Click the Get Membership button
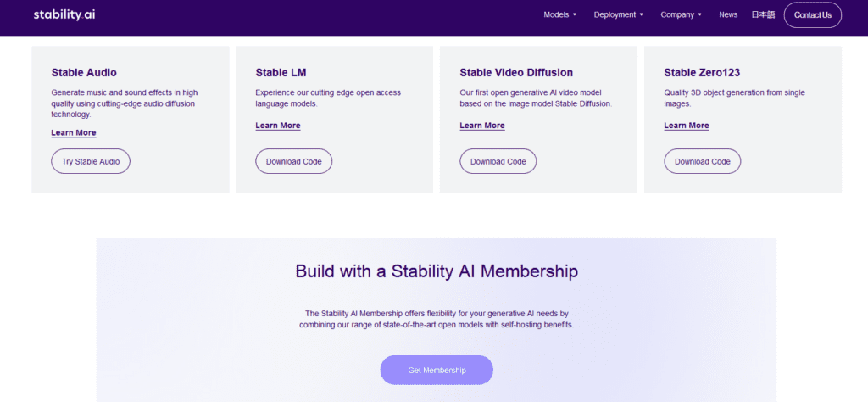This screenshot has height=402, width=868. point(437,370)
